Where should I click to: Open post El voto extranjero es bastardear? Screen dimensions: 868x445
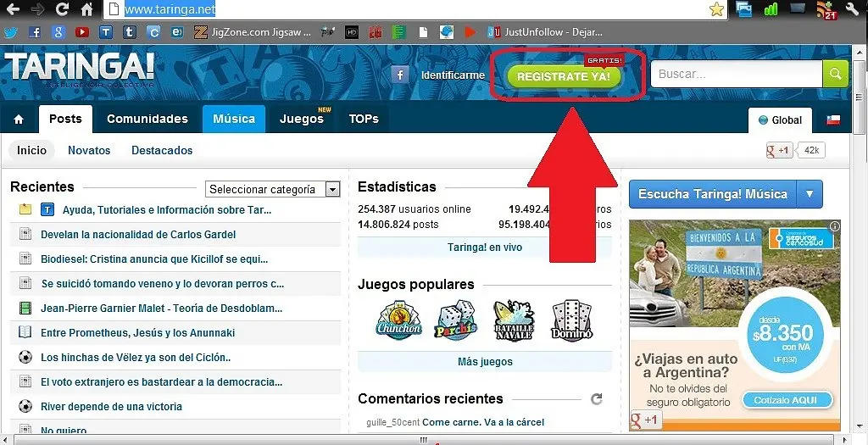162,382
